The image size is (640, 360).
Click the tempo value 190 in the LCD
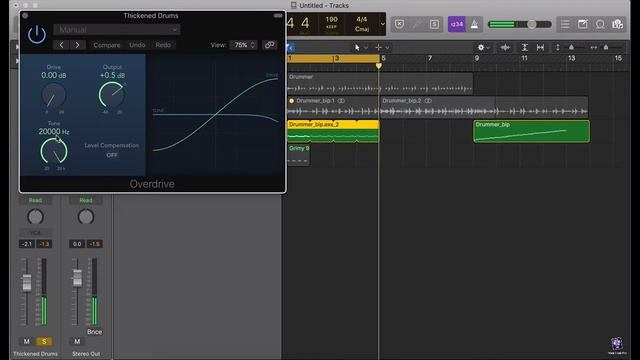click(x=331, y=20)
